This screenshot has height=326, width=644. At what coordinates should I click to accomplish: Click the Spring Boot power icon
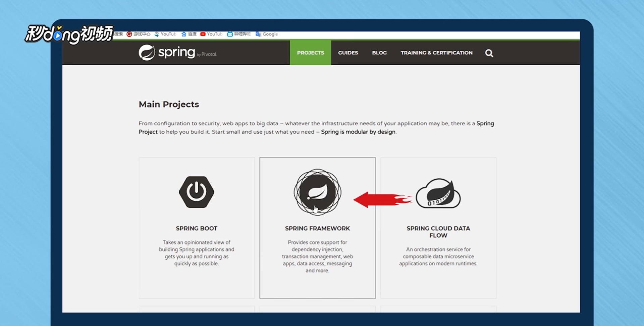tap(197, 192)
